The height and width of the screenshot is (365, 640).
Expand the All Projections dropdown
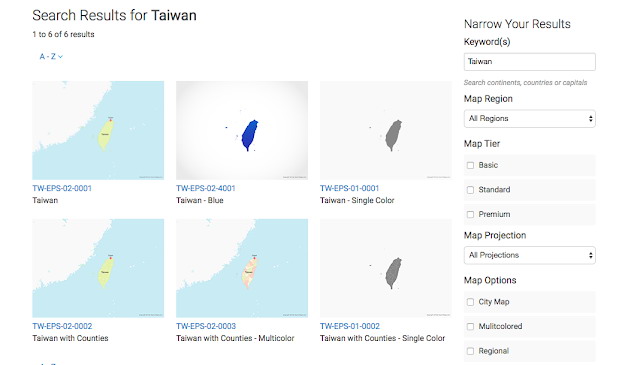pos(530,255)
